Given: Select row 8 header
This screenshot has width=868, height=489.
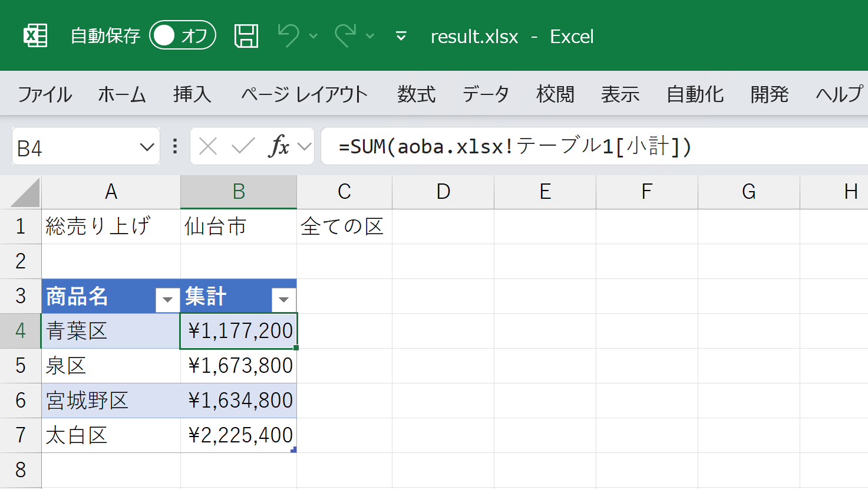Looking at the screenshot, I should (21, 470).
